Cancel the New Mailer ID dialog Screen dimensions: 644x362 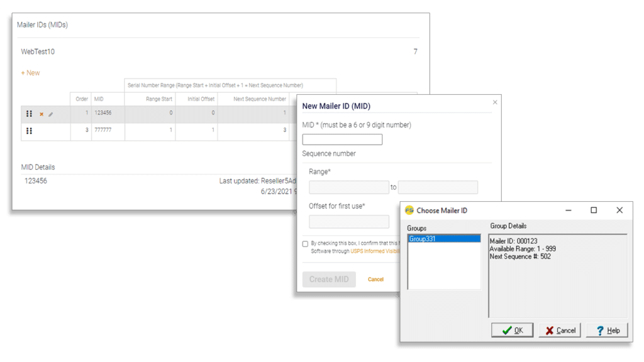(x=375, y=279)
